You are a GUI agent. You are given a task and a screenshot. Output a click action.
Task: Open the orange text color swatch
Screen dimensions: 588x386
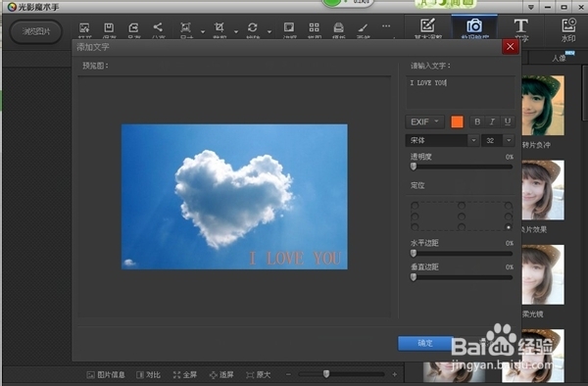(457, 121)
